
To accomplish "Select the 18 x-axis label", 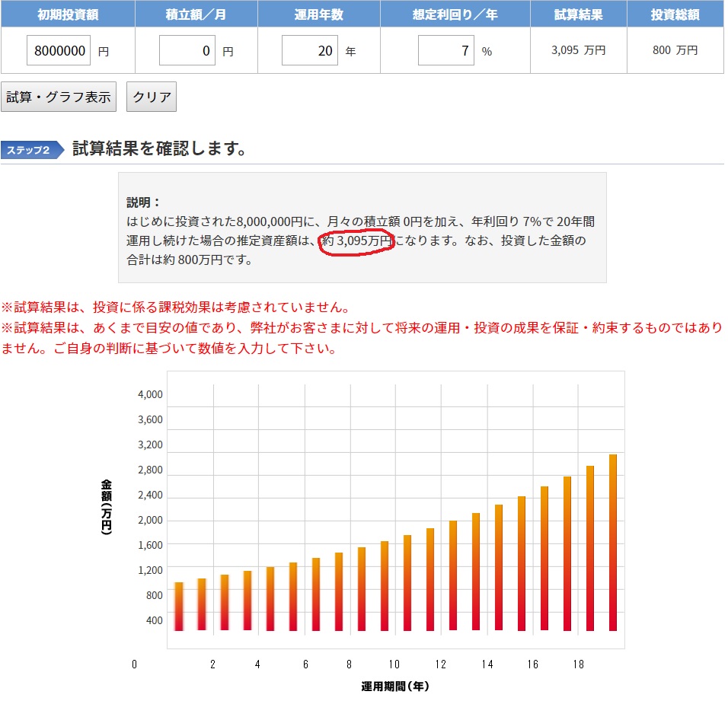I will (x=579, y=664).
